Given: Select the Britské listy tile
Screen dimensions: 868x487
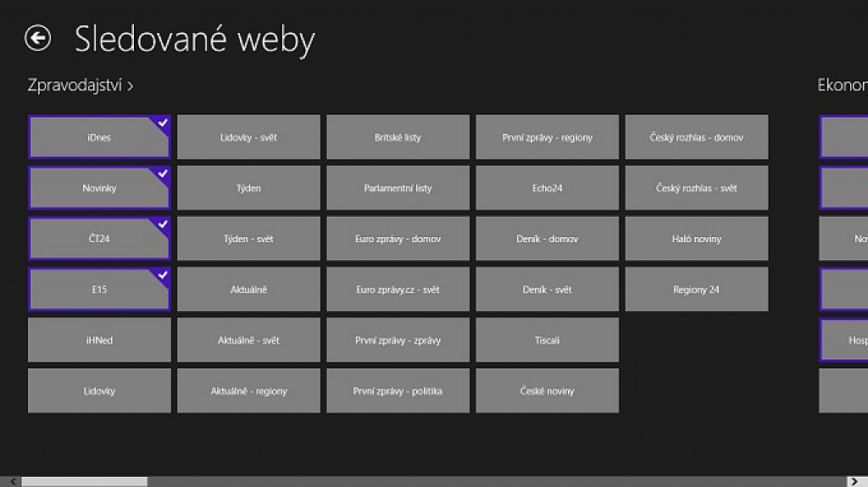Looking at the screenshot, I should pos(398,137).
